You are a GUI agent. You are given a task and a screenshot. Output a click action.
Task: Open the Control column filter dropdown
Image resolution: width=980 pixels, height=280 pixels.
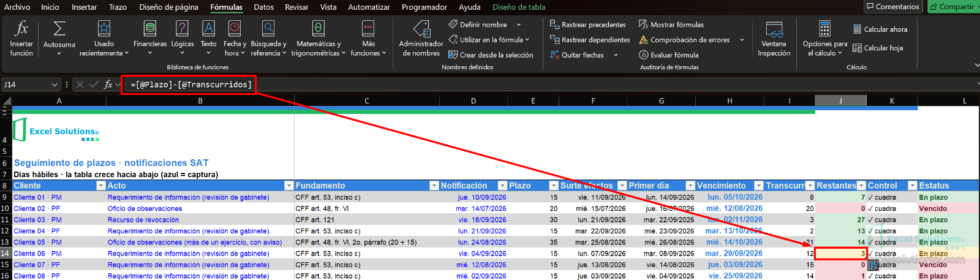pyautogui.click(x=912, y=186)
